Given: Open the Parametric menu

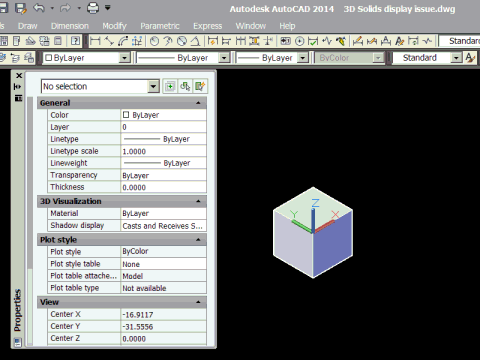Looking at the screenshot, I should coord(160,26).
